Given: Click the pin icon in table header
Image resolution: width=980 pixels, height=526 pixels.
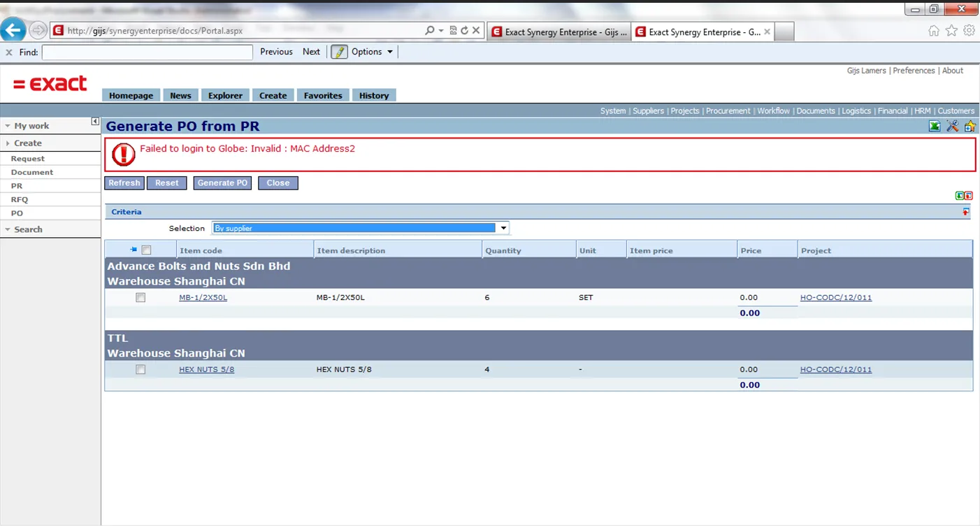Looking at the screenshot, I should point(134,250).
